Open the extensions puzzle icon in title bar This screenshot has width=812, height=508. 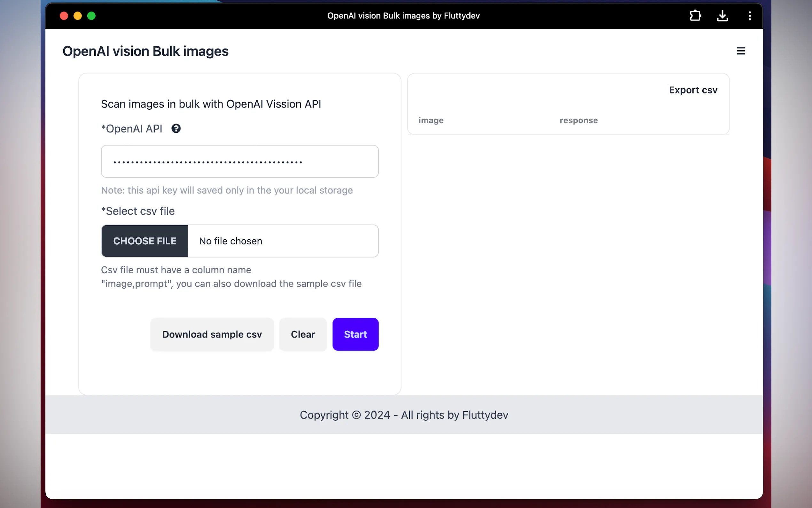click(695, 16)
